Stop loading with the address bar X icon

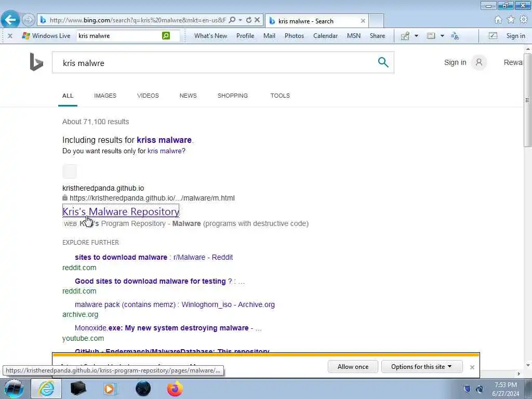pyautogui.click(x=257, y=20)
